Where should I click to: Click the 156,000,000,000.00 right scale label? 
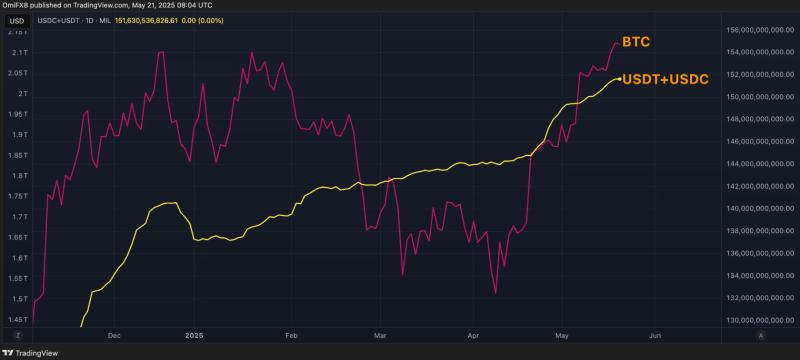pos(760,30)
